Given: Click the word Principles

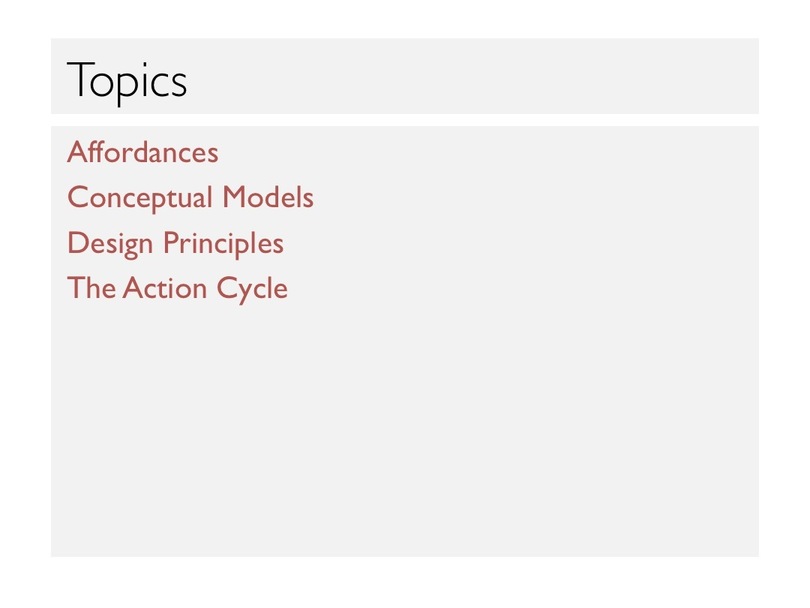Looking at the screenshot, I should 223,243.
